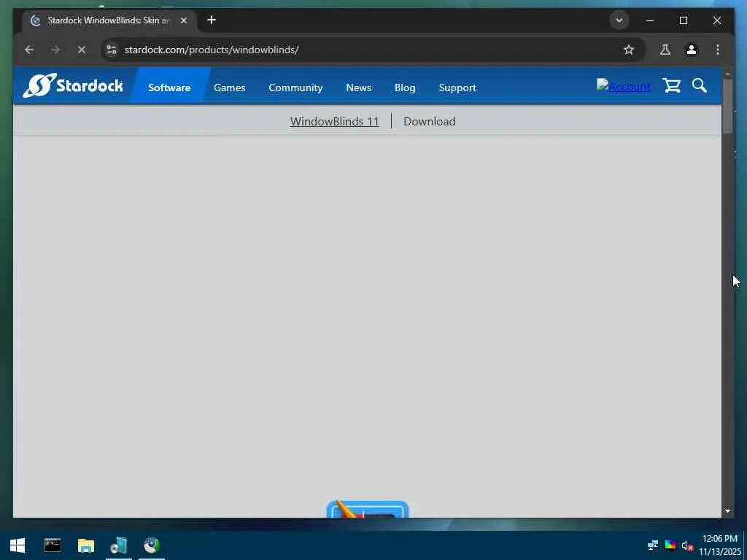Image resolution: width=747 pixels, height=560 pixels.
Task: Bookmark this page with the star
Action: coord(629,50)
